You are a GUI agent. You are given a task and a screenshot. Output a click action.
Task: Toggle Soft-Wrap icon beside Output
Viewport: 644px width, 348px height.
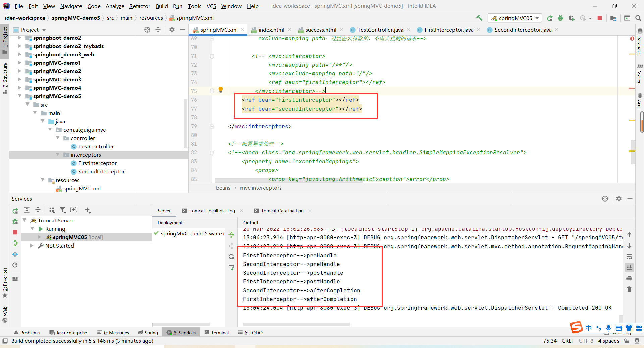tap(629, 257)
